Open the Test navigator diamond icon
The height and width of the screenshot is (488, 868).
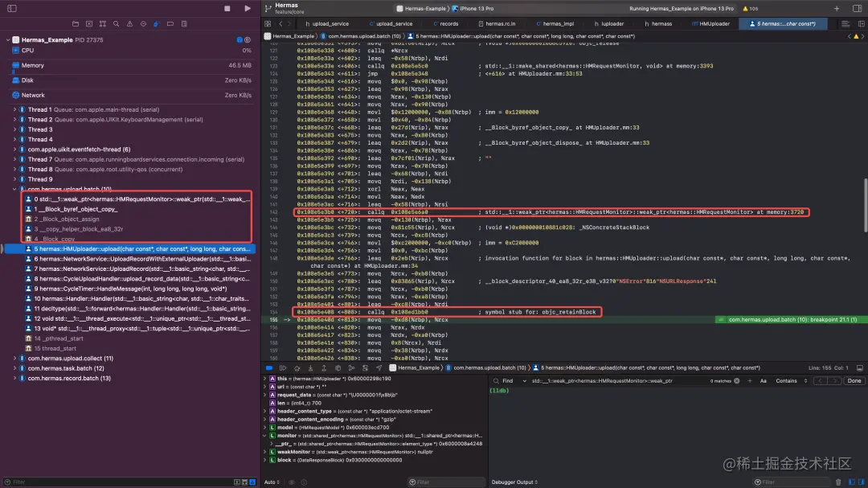pyautogui.click(x=143, y=24)
